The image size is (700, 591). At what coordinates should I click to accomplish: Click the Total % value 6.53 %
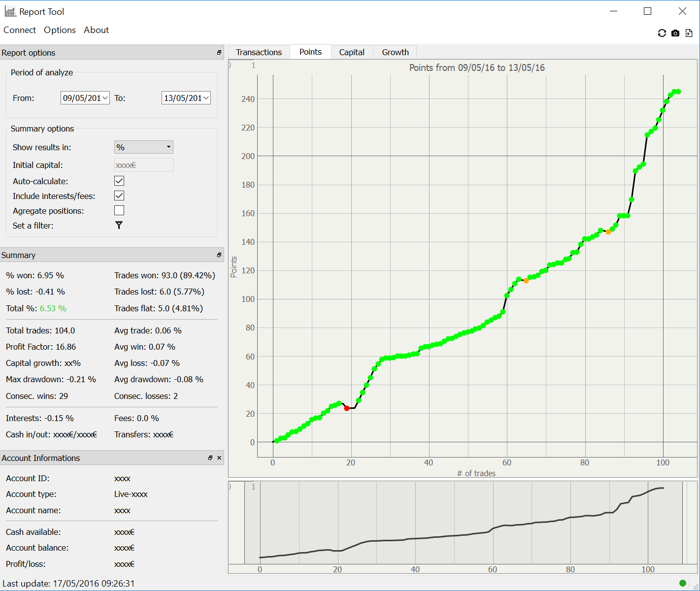53,308
